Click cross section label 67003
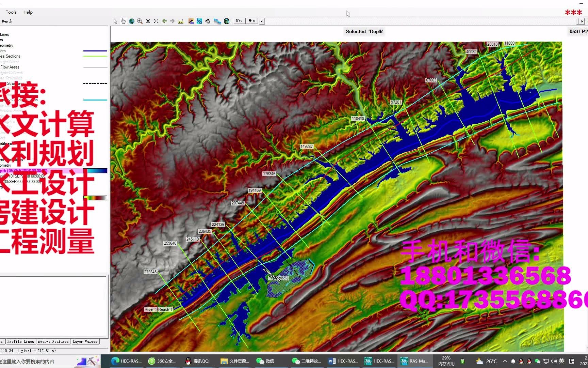The width and height of the screenshot is (588, 368). (x=431, y=80)
